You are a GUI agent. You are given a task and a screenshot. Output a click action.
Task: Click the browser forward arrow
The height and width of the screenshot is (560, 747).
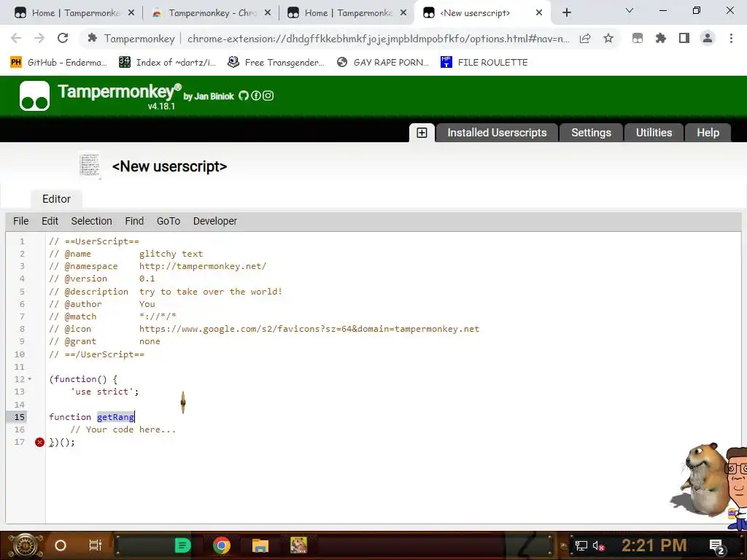(x=39, y=38)
